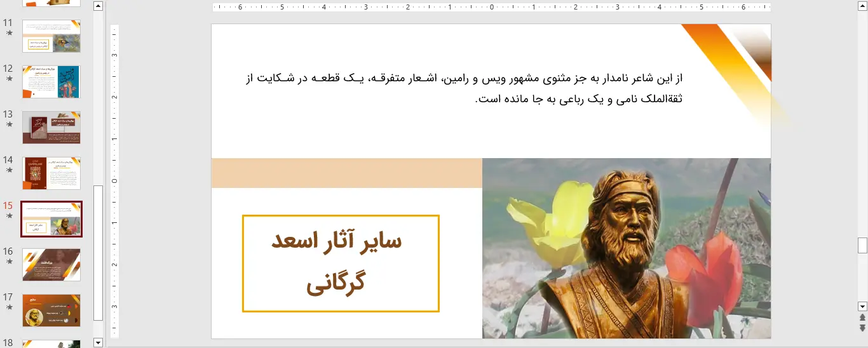Click main editor scroll-down arrow
The width and height of the screenshot is (868, 348).
[x=862, y=306]
